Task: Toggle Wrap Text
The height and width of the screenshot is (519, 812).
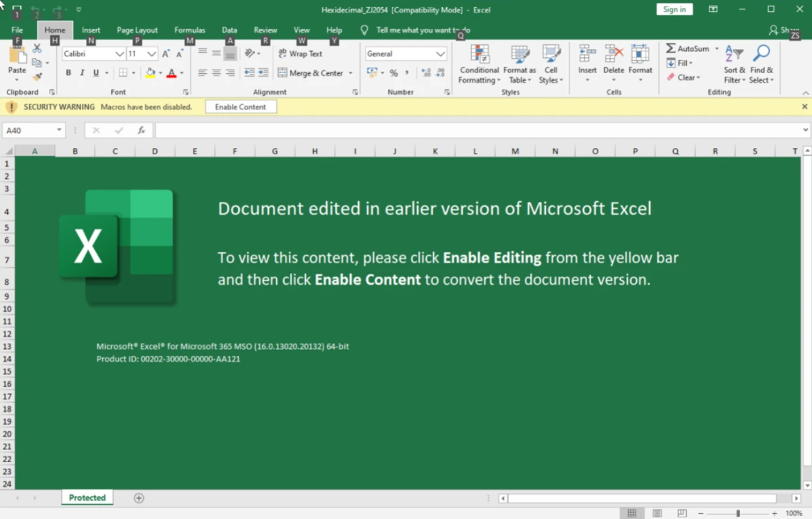Action: [x=300, y=53]
